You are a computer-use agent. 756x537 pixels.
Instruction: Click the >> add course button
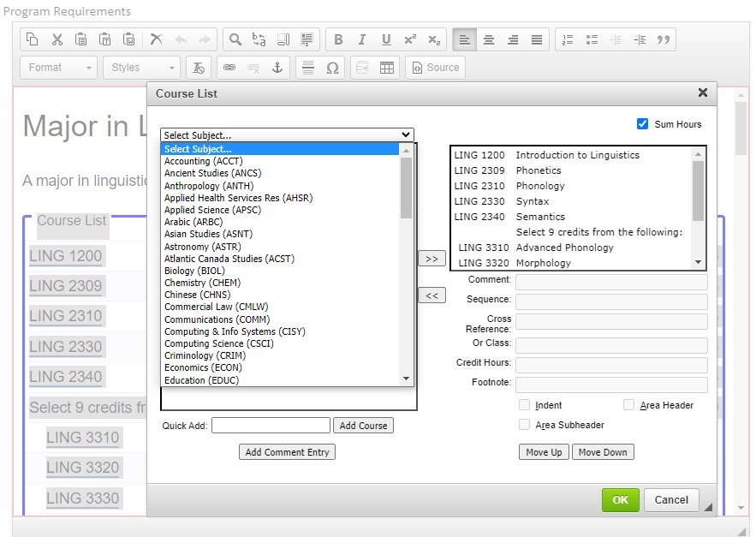432,259
